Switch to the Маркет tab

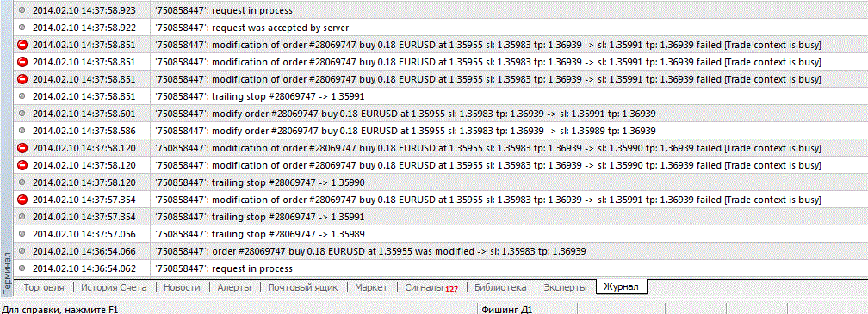pos(372,287)
